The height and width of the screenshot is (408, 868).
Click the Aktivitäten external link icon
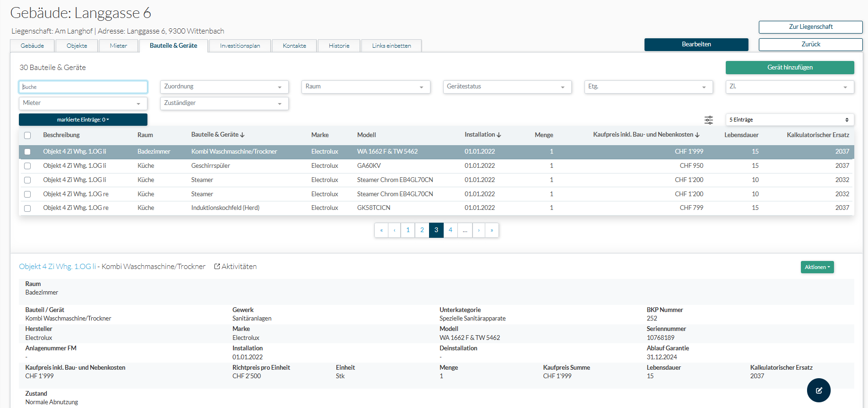coord(217,267)
